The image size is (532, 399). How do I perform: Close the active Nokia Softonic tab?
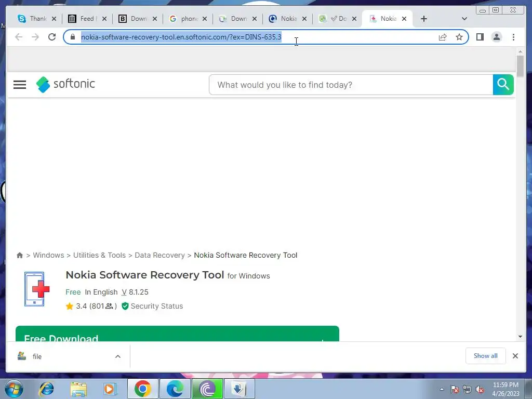404,19
